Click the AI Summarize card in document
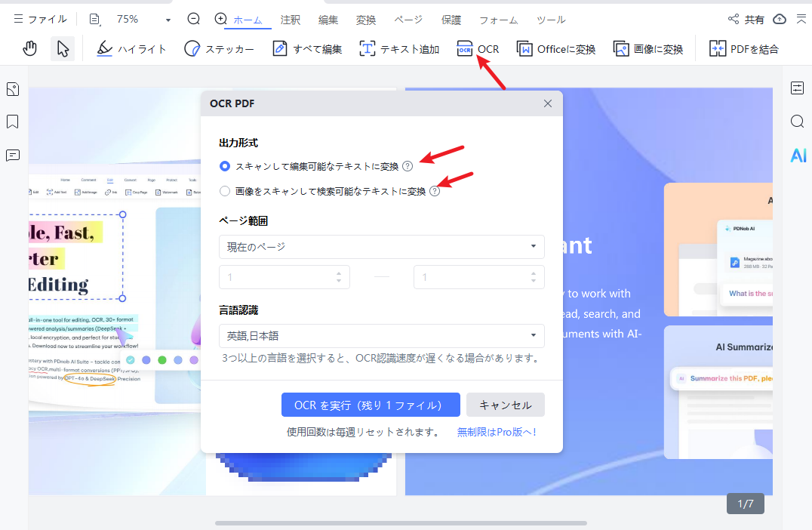The height and width of the screenshot is (530, 812). pyautogui.click(x=718, y=392)
